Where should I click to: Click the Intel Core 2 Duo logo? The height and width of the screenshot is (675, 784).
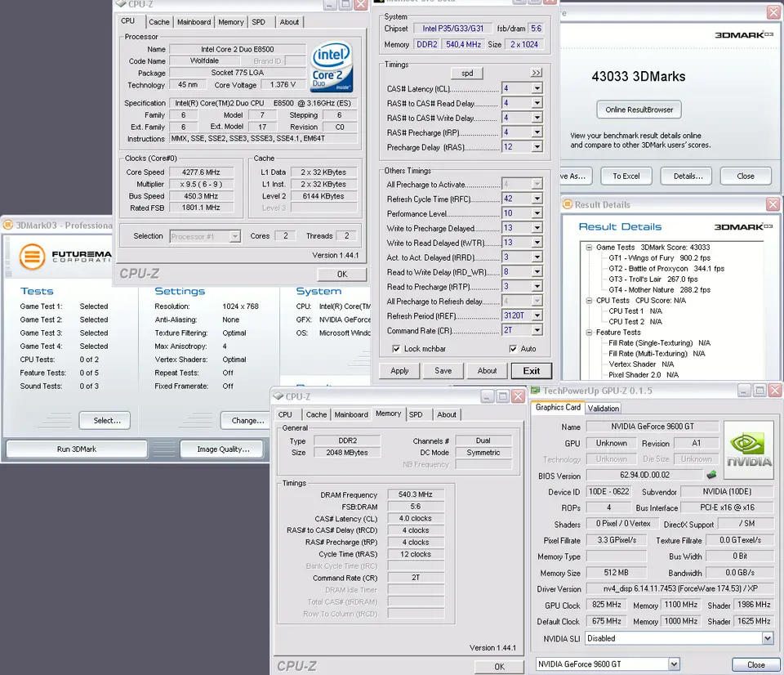coord(332,68)
